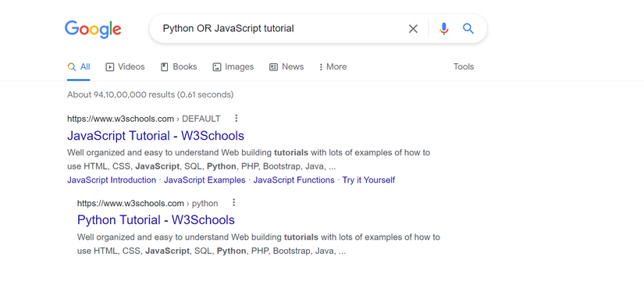Open options menu for the JavaScript Tutorial result

click(237, 119)
